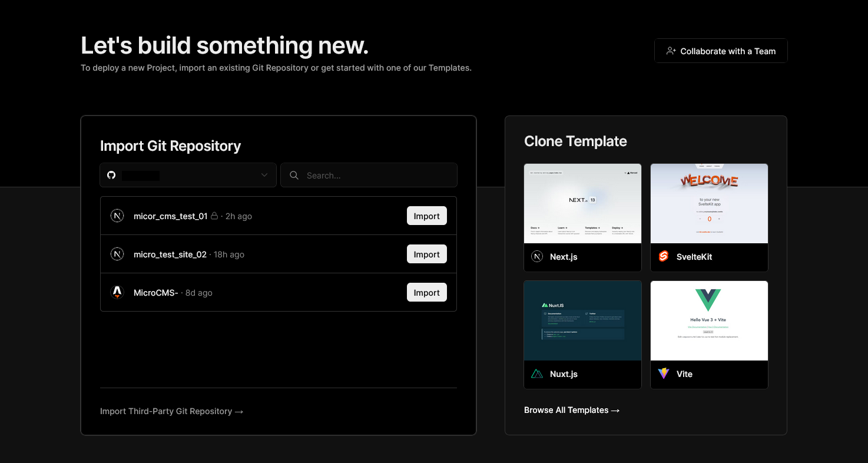Click the '8d ago' timestamp
This screenshot has width=868, height=463.
[199, 293]
